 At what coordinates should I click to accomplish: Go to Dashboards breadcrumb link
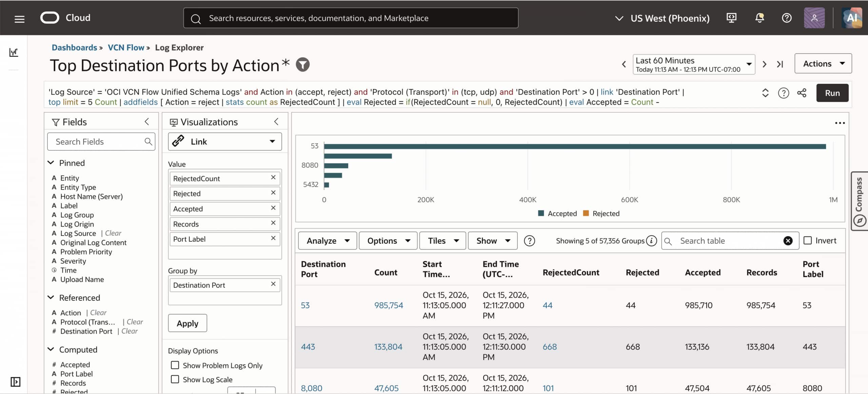[x=74, y=48]
